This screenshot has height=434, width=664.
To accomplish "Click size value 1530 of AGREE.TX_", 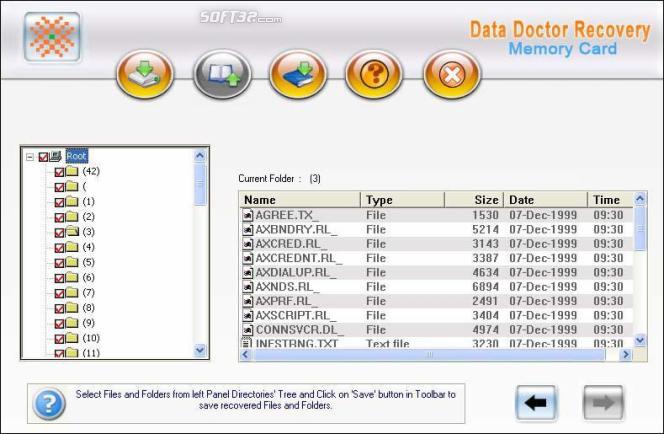I will click(x=486, y=216).
